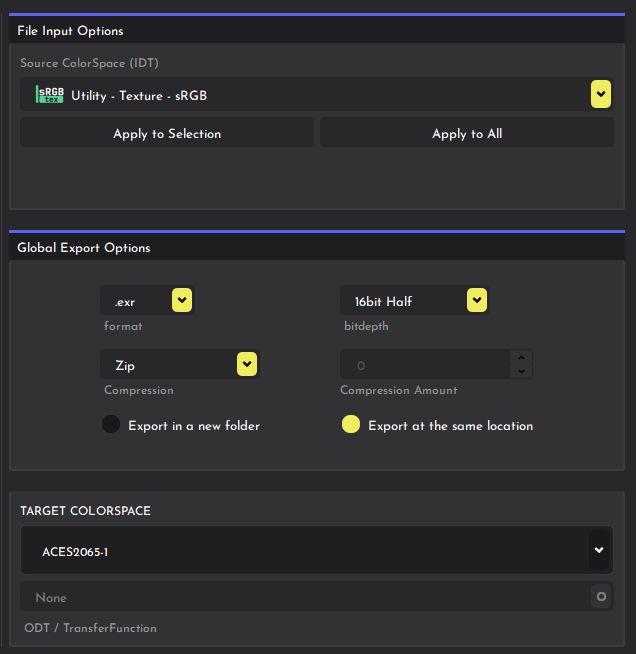Click the TARGET COLORSPACE heading
This screenshot has height=654, width=636.
click(85, 511)
